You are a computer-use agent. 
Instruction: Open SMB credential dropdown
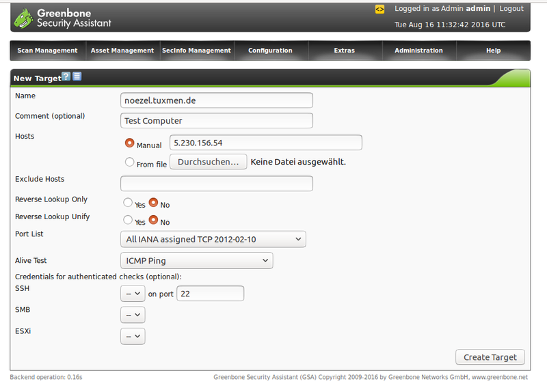[132, 315]
